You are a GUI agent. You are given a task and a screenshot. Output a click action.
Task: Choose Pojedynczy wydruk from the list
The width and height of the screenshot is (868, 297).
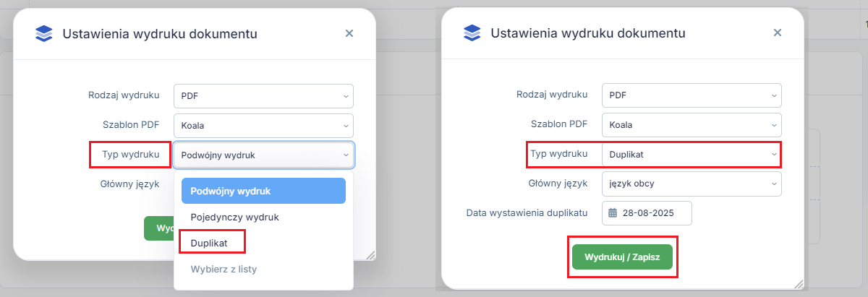[x=263, y=217]
